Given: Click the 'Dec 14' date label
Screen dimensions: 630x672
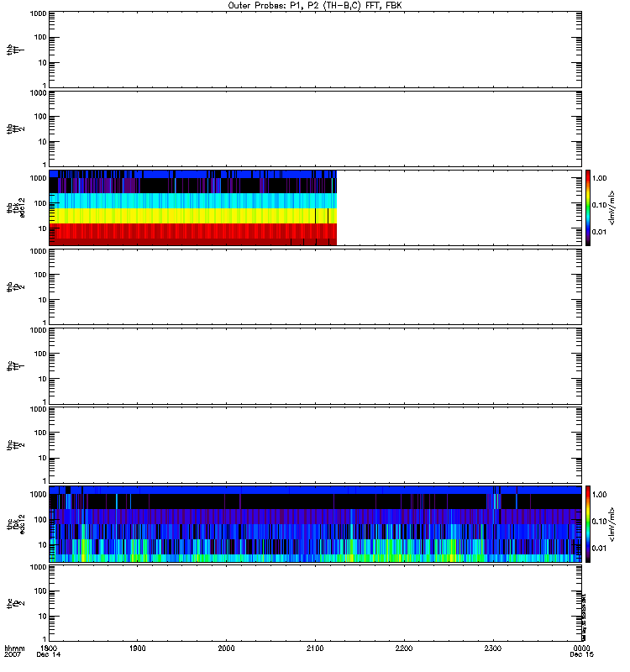Looking at the screenshot, I should 49,655.
